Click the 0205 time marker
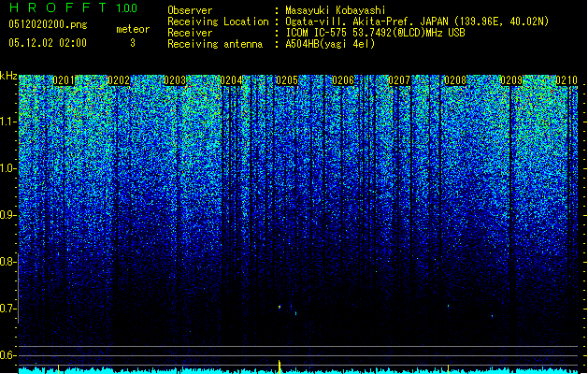The width and height of the screenshot is (588, 374). [287, 80]
